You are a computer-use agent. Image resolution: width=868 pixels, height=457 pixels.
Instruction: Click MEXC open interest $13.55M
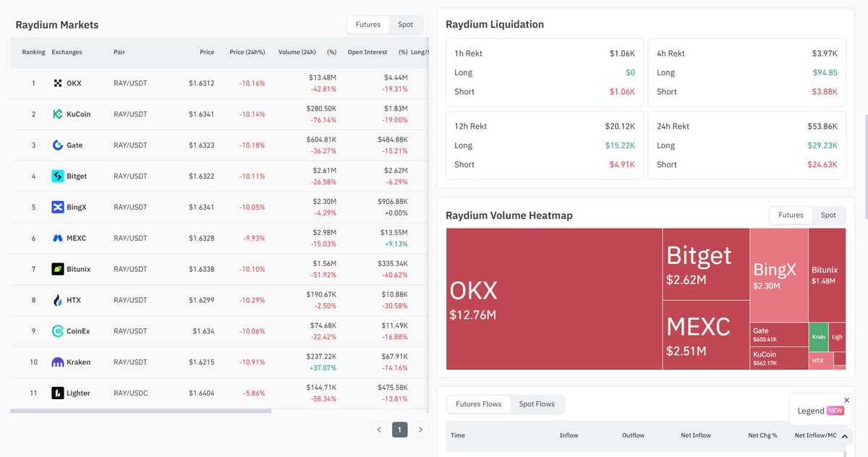coord(393,232)
